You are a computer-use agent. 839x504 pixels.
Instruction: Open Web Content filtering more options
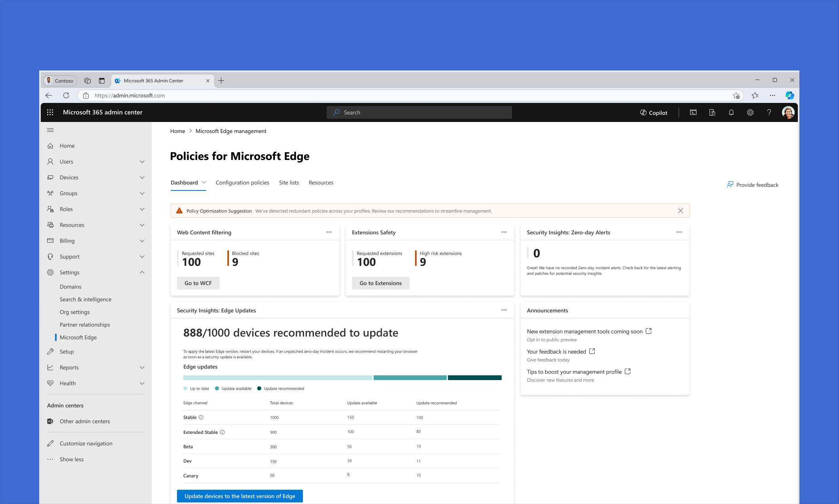tap(329, 232)
